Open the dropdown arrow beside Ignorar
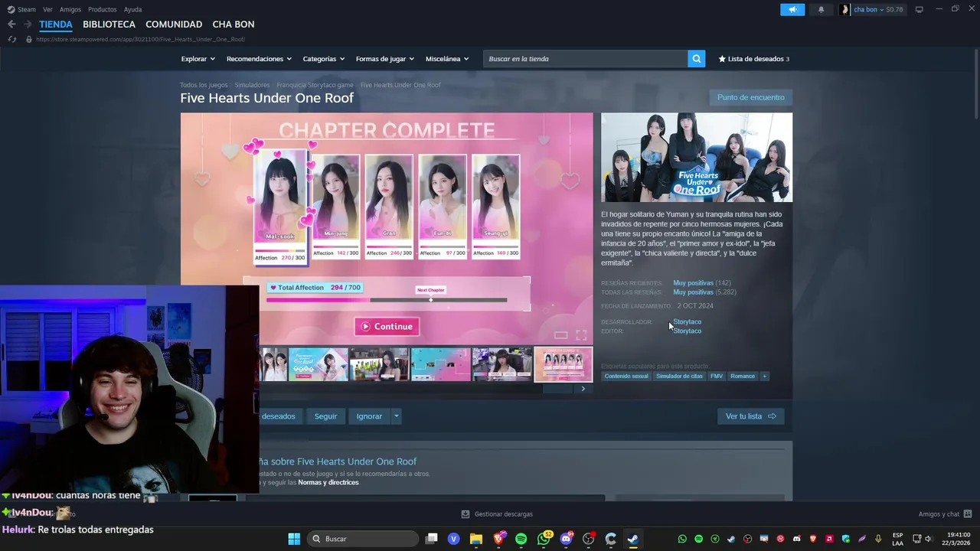This screenshot has width=980, height=551. click(396, 416)
